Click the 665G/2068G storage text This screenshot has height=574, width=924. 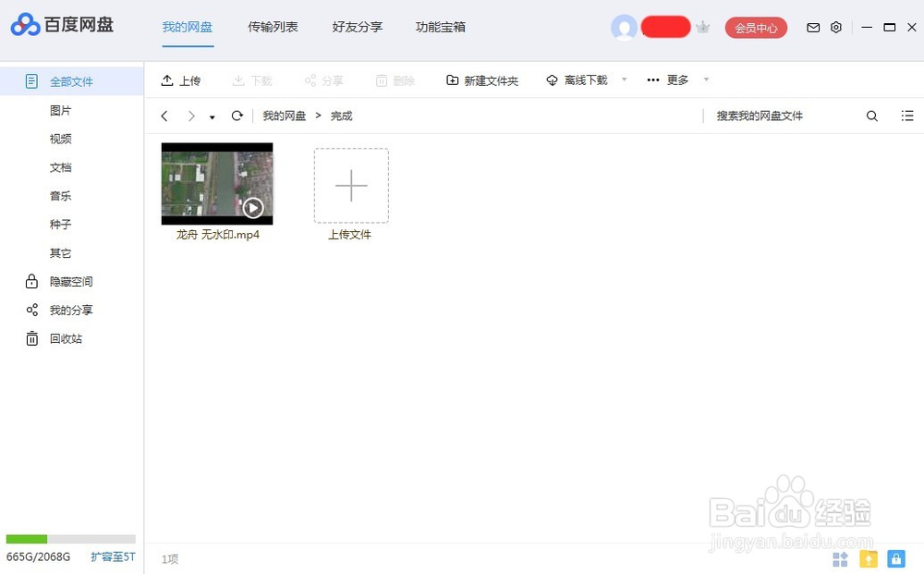pos(38,557)
